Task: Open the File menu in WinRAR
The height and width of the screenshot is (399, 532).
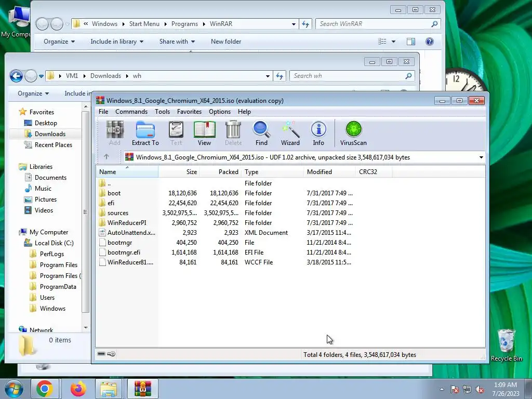Action: 103,112
